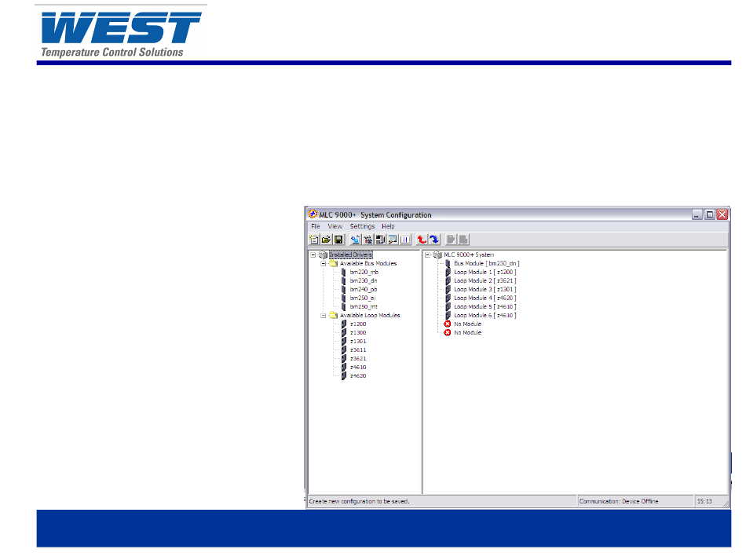Click the MLC 9000+ title bar application icon

coord(313,214)
